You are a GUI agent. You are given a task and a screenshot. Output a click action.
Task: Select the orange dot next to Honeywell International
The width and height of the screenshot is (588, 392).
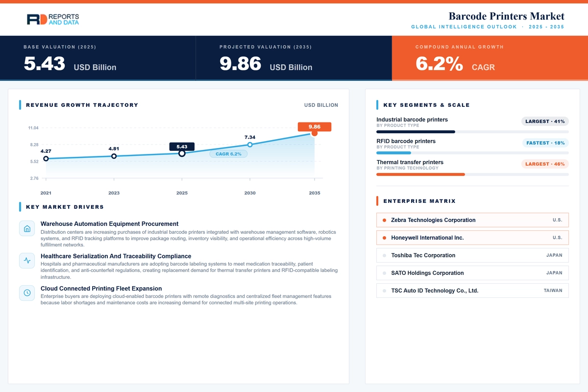click(385, 238)
